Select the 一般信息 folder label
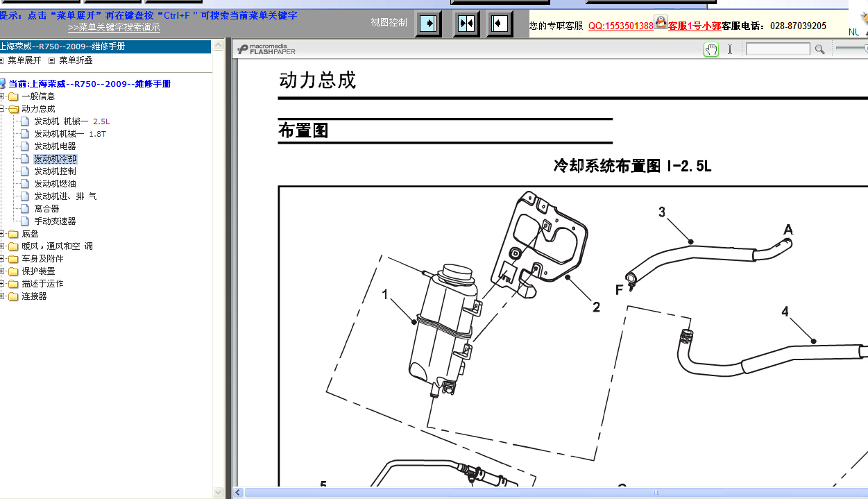The image size is (868, 499). pyautogui.click(x=38, y=96)
